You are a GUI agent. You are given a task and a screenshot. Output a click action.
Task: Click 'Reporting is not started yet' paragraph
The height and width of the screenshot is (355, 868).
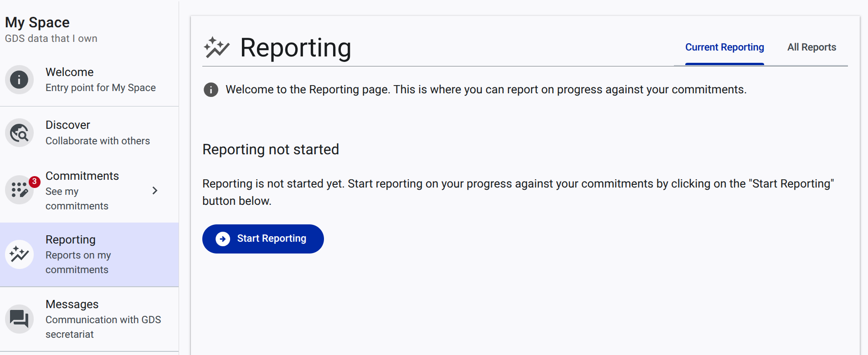[x=518, y=192]
